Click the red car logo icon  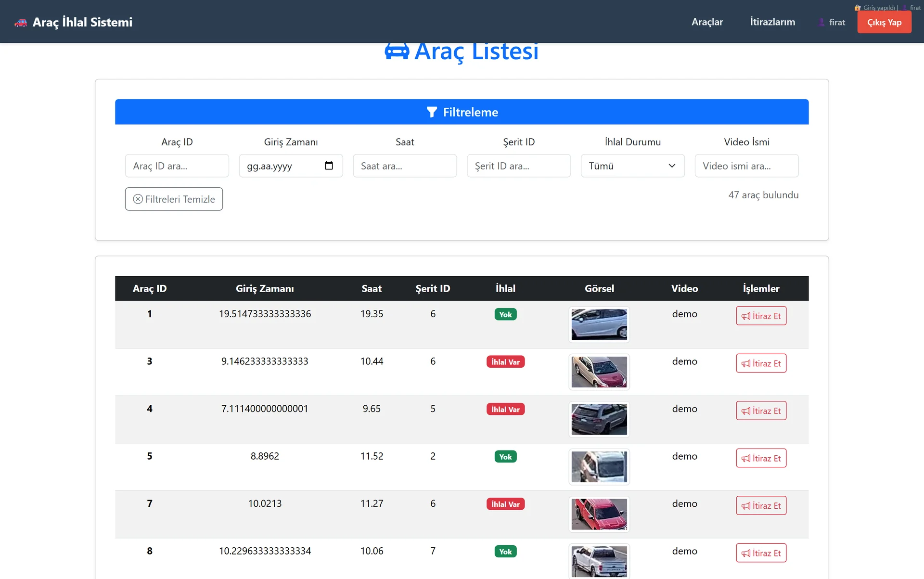tap(21, 23)
